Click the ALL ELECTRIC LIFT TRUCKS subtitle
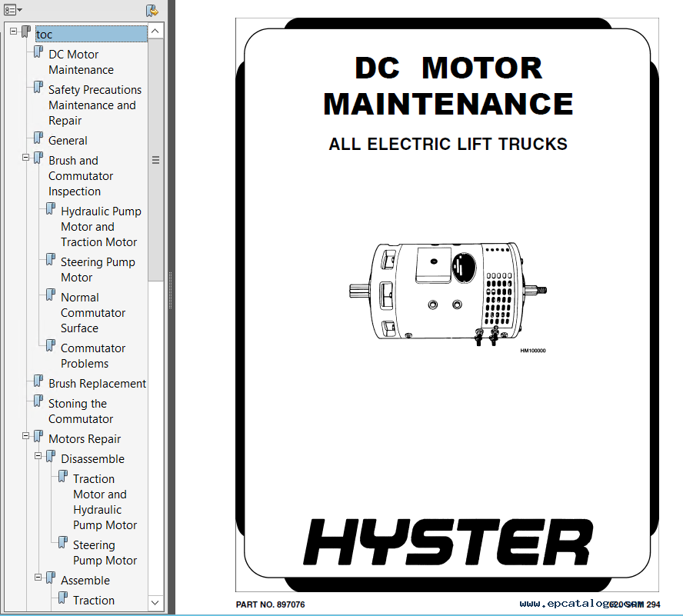This screenshot has width=683, height=616. click(x=448, y=145)
